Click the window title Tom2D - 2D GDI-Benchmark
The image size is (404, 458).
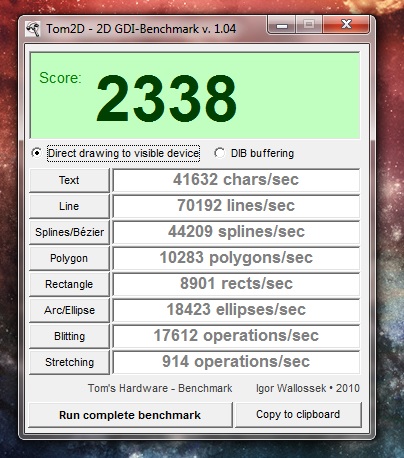[x=141, y=29]
